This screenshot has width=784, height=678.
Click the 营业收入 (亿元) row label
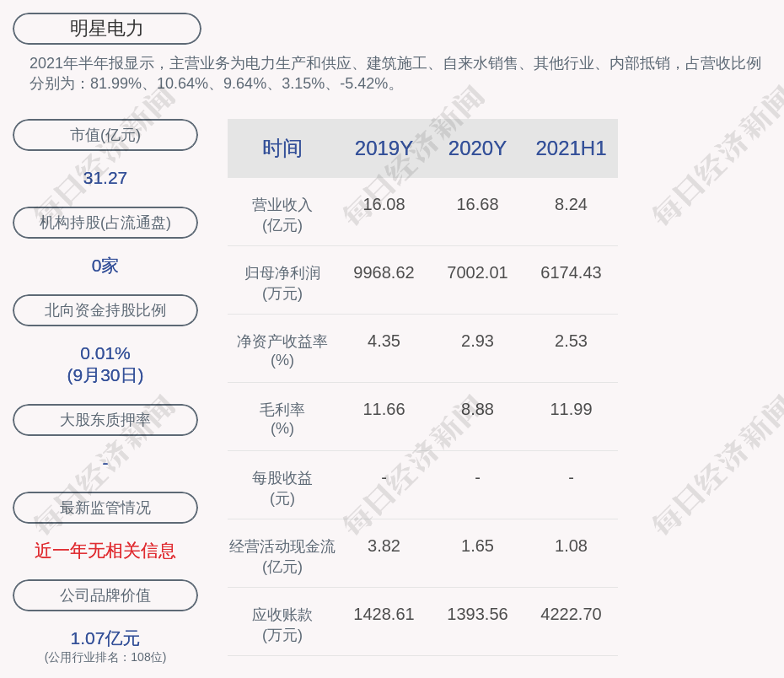point(282,215)
